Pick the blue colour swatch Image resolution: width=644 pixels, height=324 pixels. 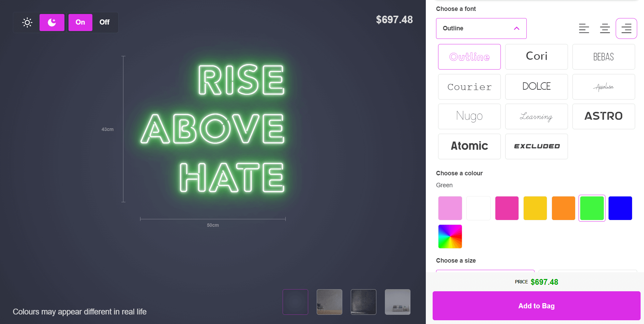pos(620,208)
